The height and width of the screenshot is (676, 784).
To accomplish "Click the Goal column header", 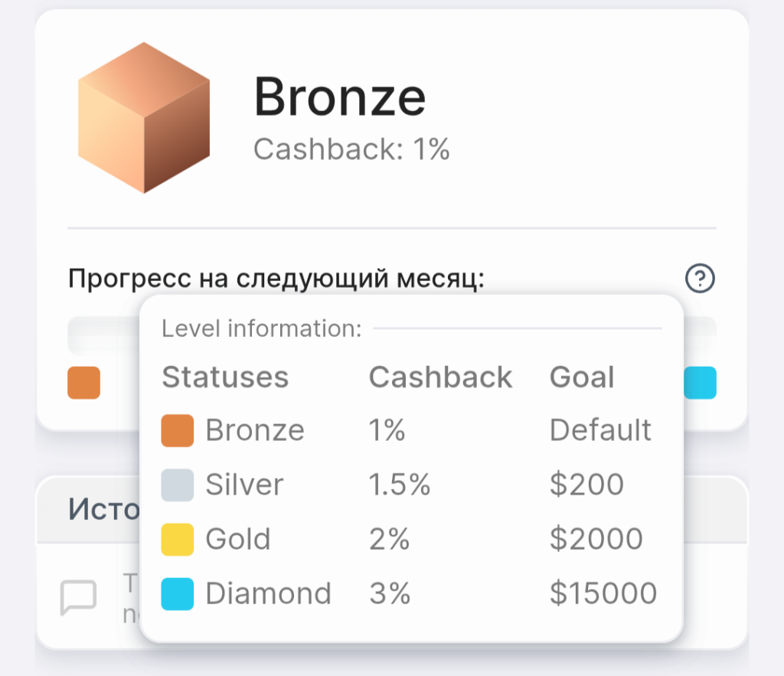I will [x=582, y=377].
